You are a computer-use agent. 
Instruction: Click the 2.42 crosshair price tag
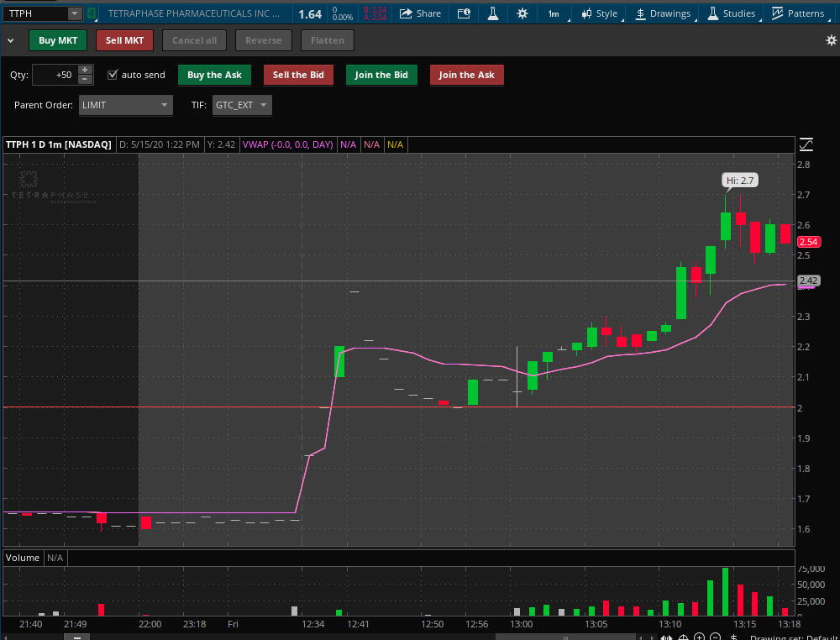coord(808,281)
